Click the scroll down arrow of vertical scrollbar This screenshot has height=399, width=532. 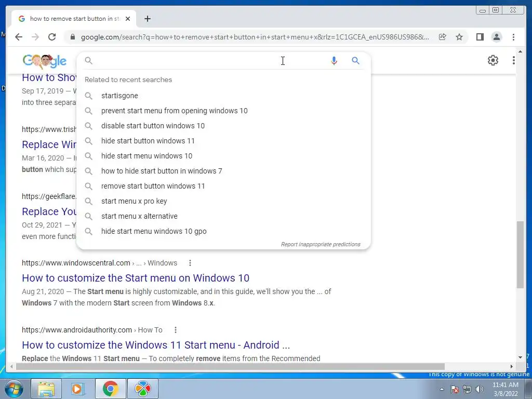(x=520, y=357)
